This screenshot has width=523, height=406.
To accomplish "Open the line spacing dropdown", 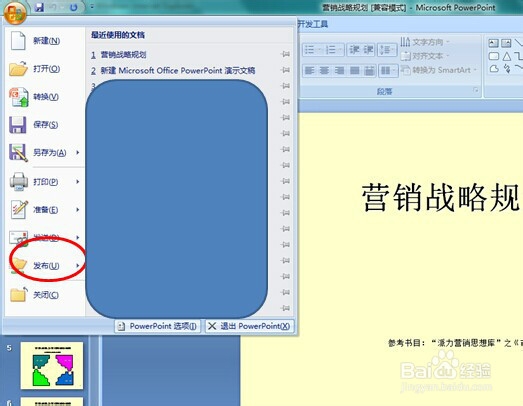I will pyautogui.click(x=387, y=50).
